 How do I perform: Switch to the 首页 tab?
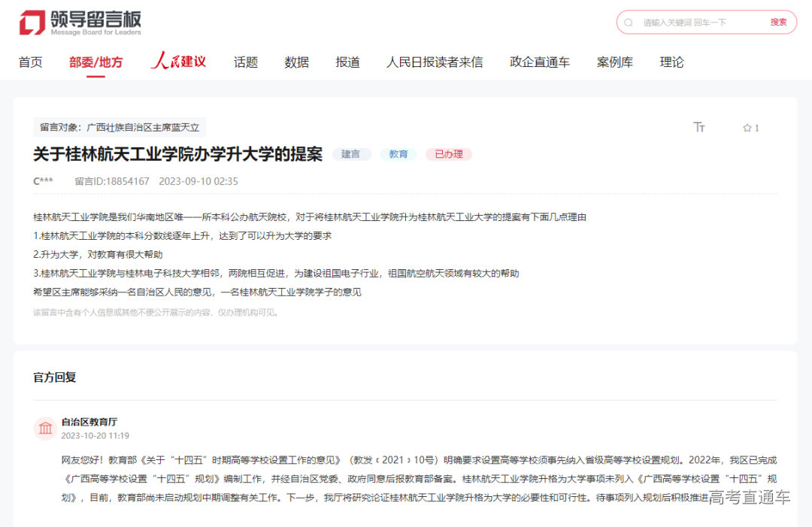coord(29,62)
